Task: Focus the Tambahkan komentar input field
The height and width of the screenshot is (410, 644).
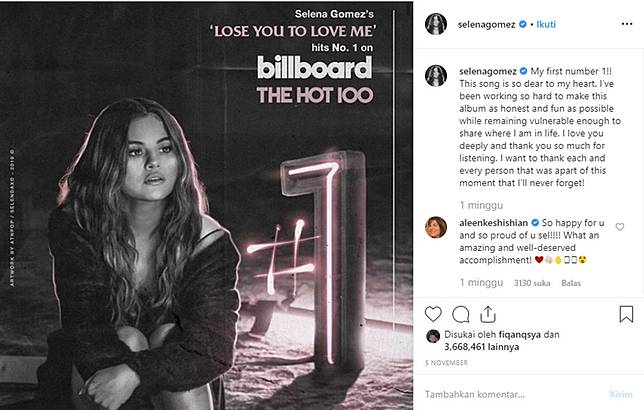Action: (510, 394)
